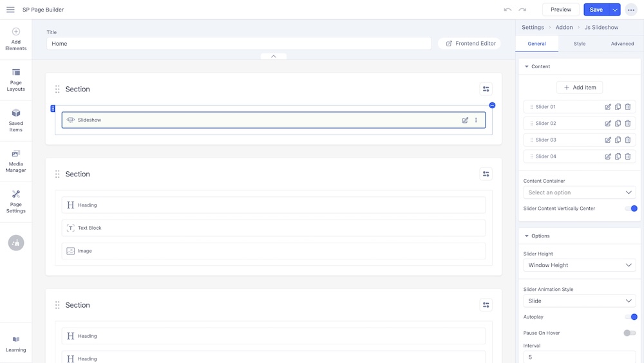Open Slideshow addon options menu
Image resolution: width=644 pixels, height=363 pixels.
(477, 120)
